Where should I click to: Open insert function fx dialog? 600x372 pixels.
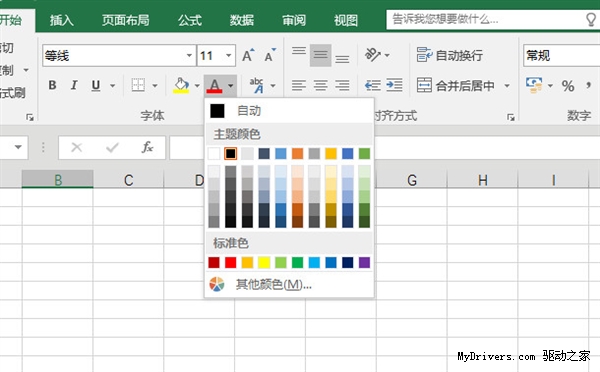point(147,147)
